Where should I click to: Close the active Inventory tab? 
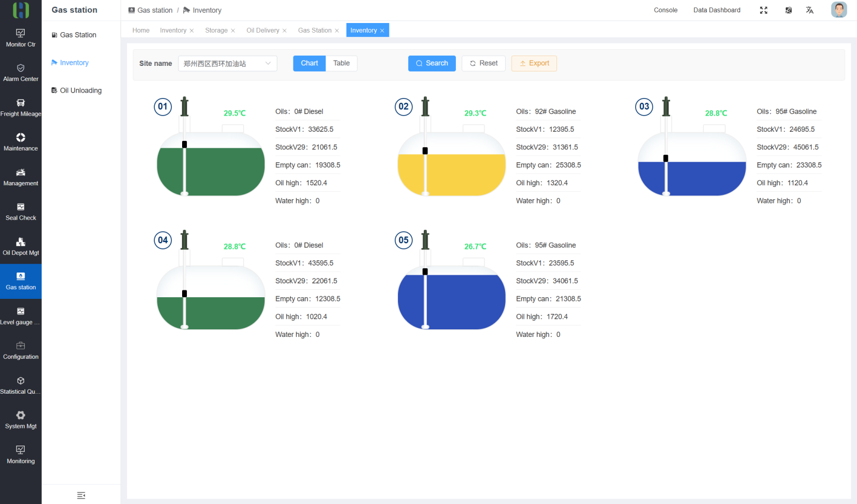click(382, 31)
